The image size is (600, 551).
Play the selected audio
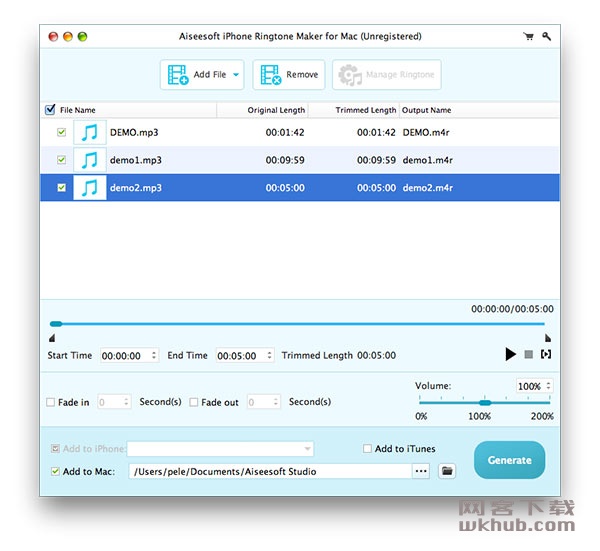510,354
